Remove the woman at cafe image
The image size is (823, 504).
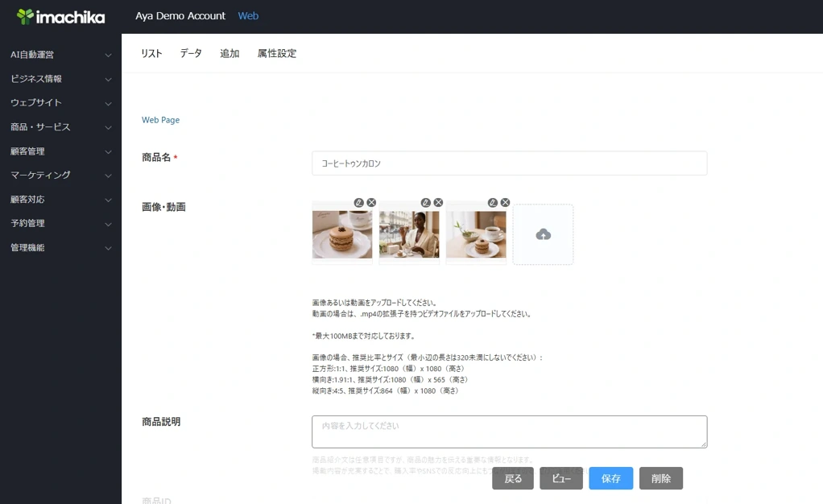point(438,203)
